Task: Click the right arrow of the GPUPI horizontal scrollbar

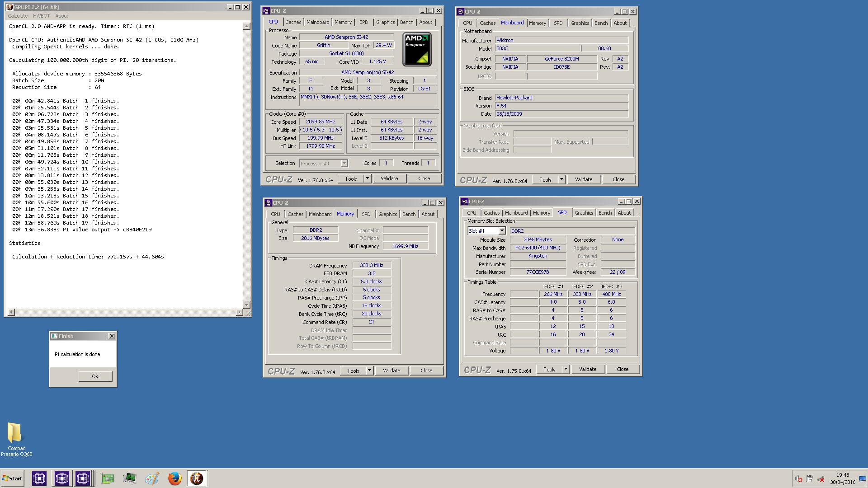Action: click(240, 312)
